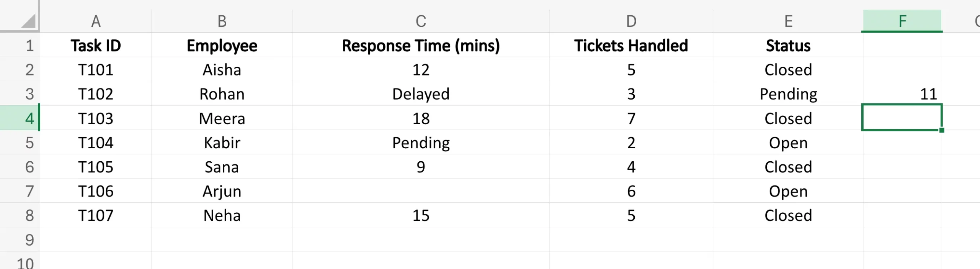Select column A header

(x=96, y=21)
